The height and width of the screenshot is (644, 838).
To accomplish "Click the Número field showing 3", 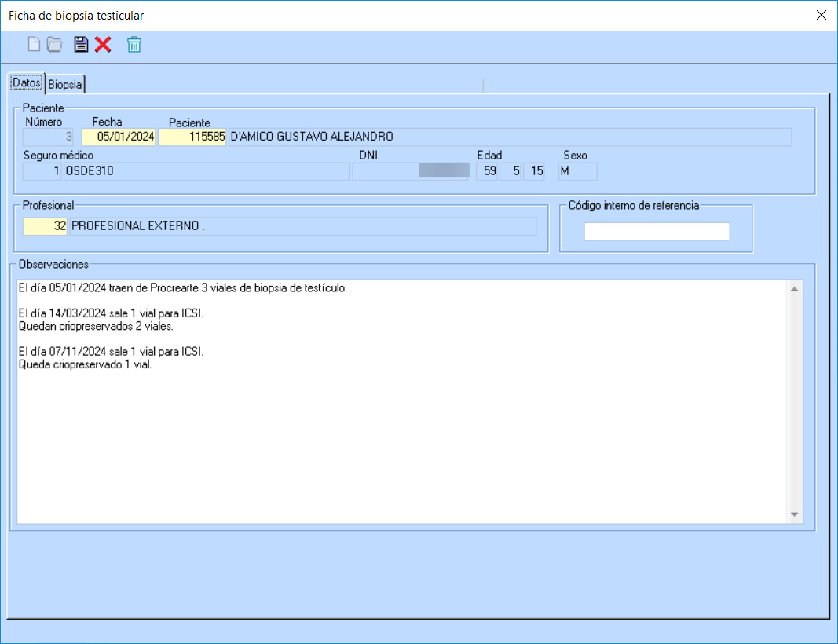I will pos(48,137).
